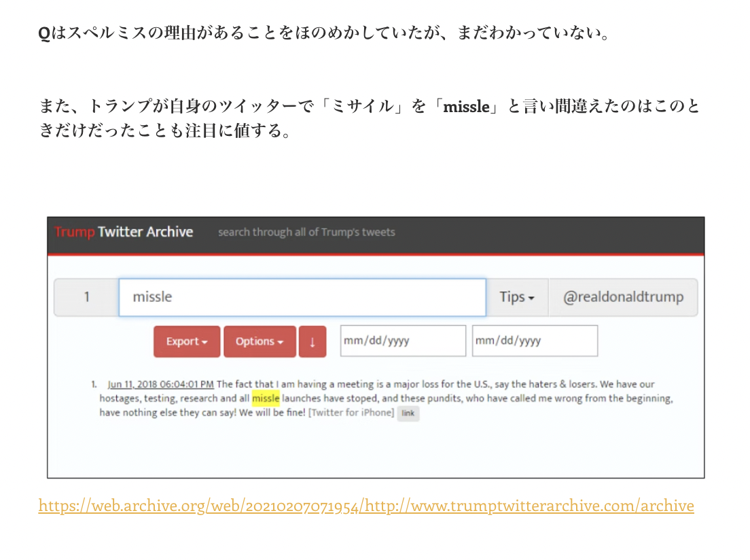Click the Trump Twitter Archive logo title
This screenshot has height=560, width=750.
point(124,232)
